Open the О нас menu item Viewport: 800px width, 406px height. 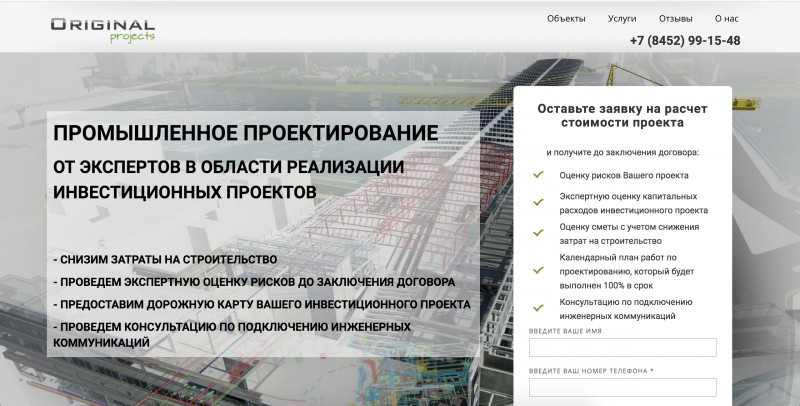click(726, 19)
